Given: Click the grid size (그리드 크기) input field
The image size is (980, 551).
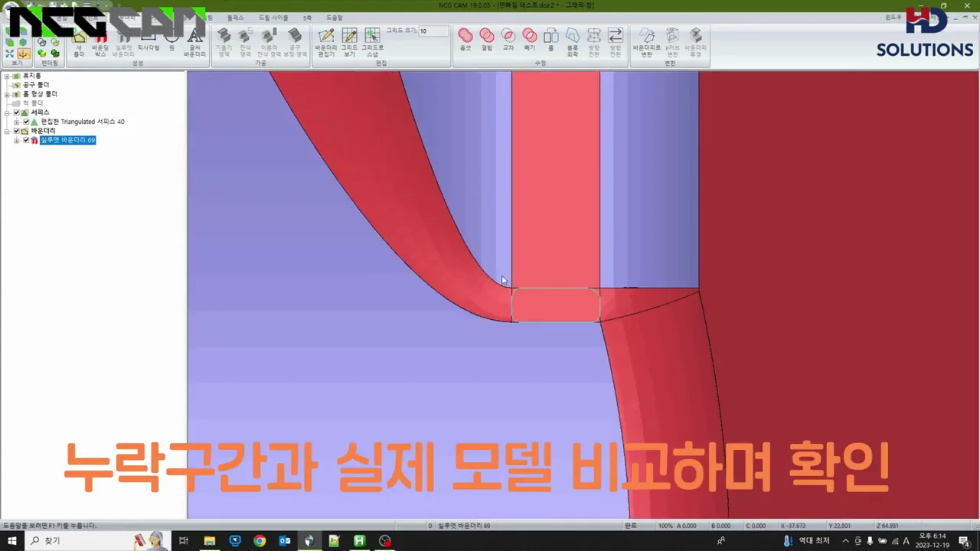Looking at the screenshot, I should tap(433, 31).
